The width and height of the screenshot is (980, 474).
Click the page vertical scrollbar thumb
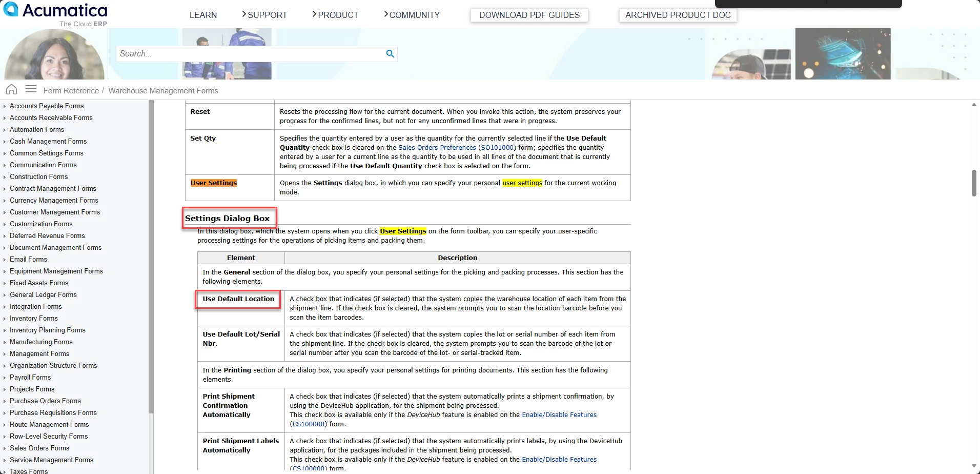(974, 183)
